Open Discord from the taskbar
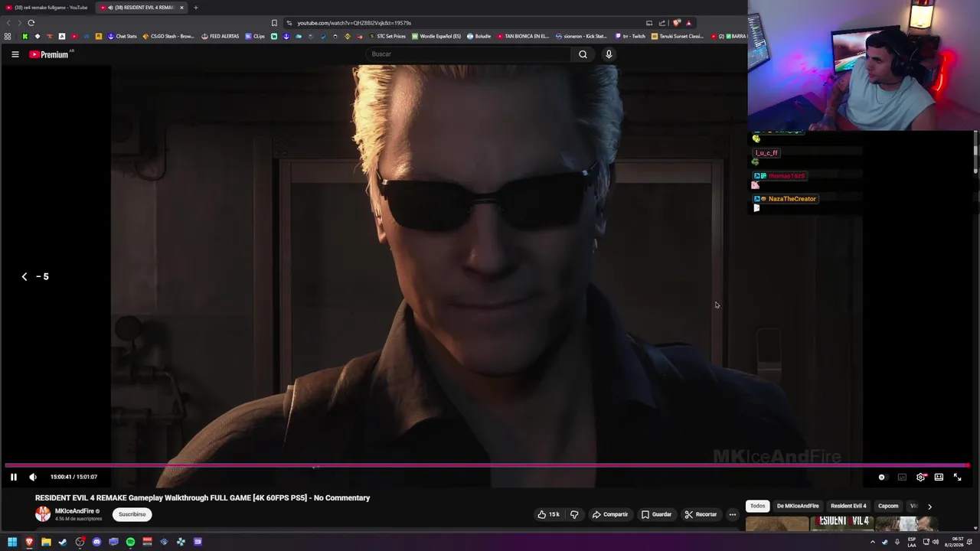980x551 pixels. 96,542
